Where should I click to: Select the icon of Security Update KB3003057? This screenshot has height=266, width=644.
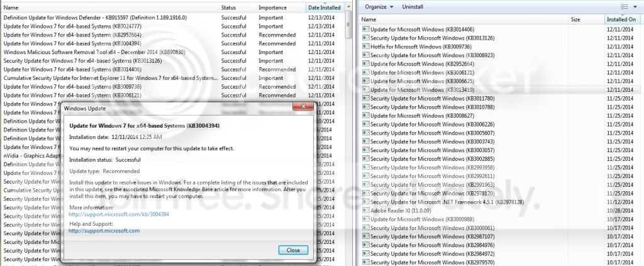366,150
